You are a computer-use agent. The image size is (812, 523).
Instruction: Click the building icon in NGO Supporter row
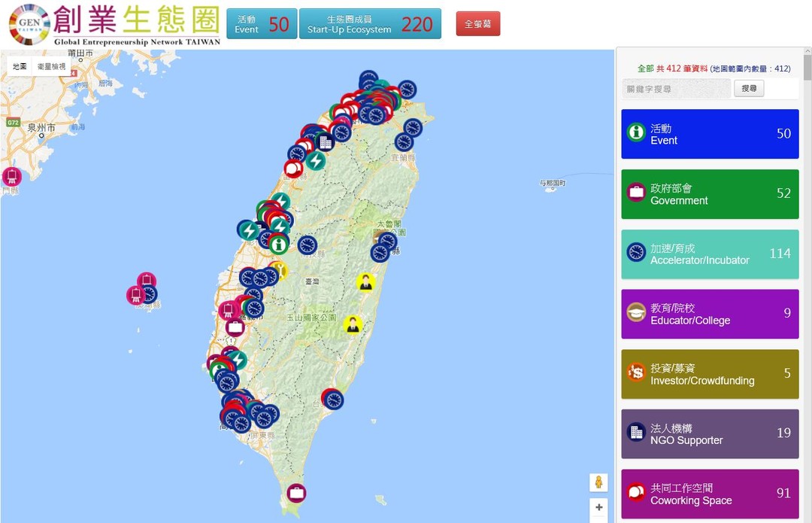(x=636, y=432)
